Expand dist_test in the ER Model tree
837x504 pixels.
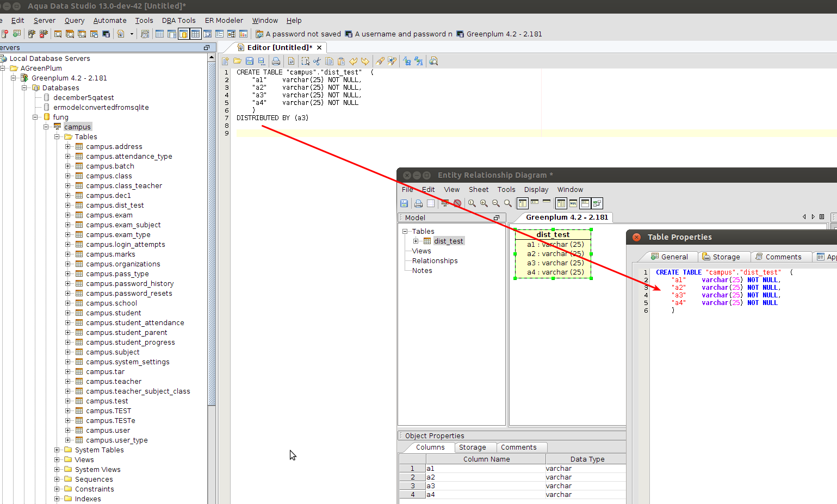pyautogui.click(x=416, y=241)
